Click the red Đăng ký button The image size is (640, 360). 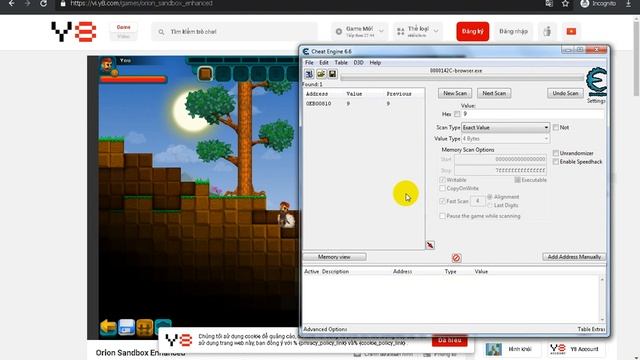473,31
